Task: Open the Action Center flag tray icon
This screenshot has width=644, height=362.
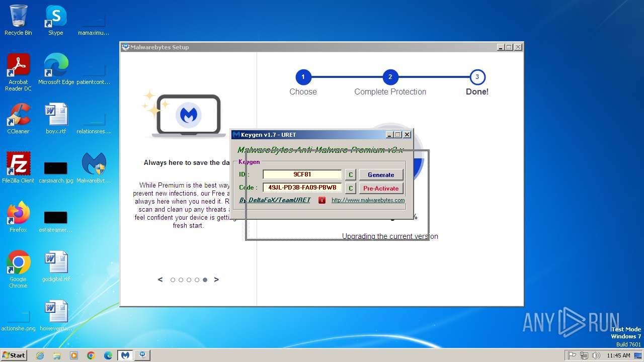Action: [x=572, y=355]
